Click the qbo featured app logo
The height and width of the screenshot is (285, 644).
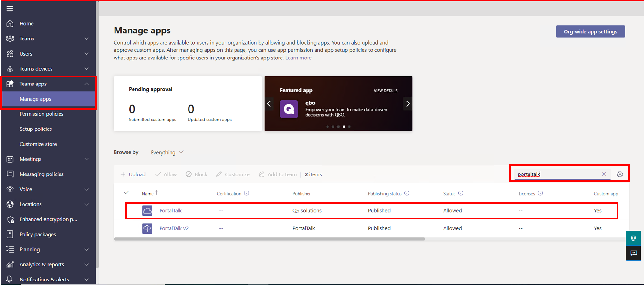289,109
